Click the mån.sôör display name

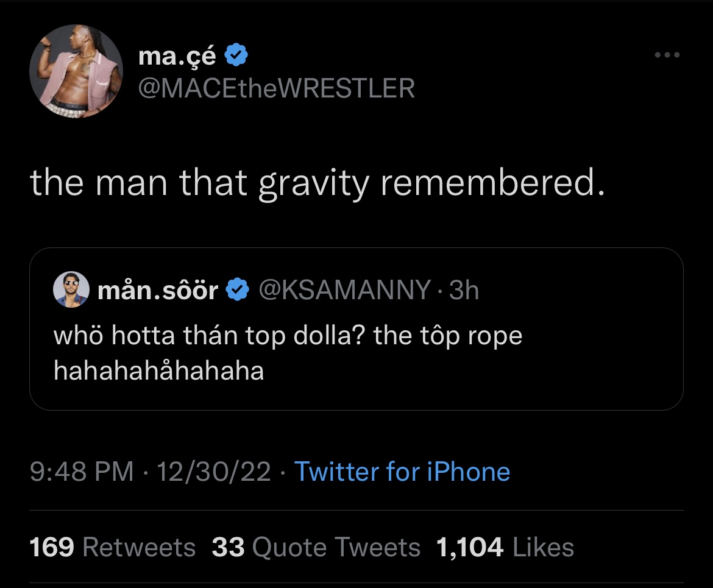pyautogui.click(x=158, y=291)
